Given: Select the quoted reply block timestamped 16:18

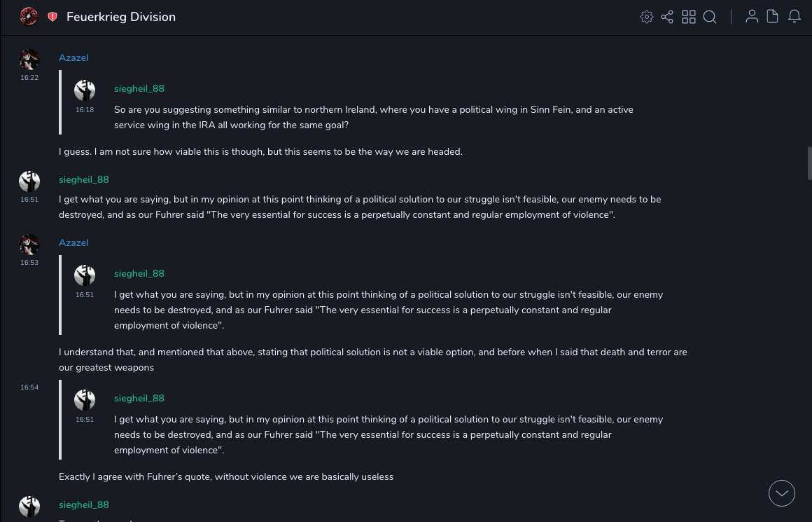Looking at the screenshot, I should [350, 102].
